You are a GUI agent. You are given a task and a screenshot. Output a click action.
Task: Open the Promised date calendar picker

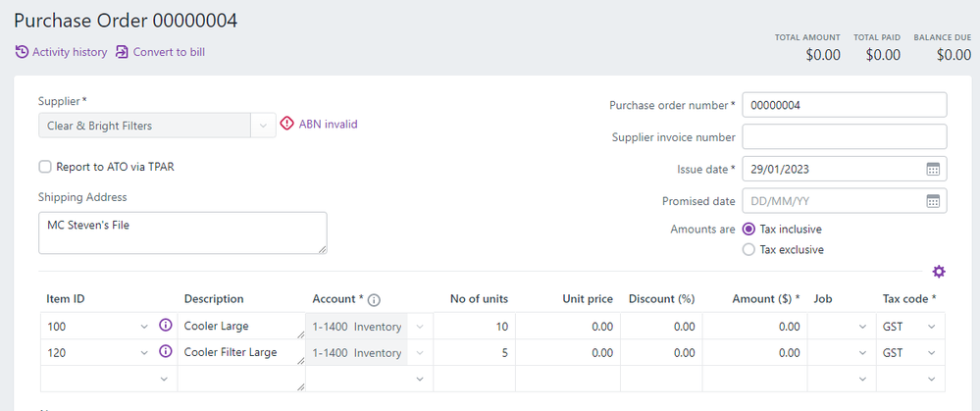(x=933, y=201)
